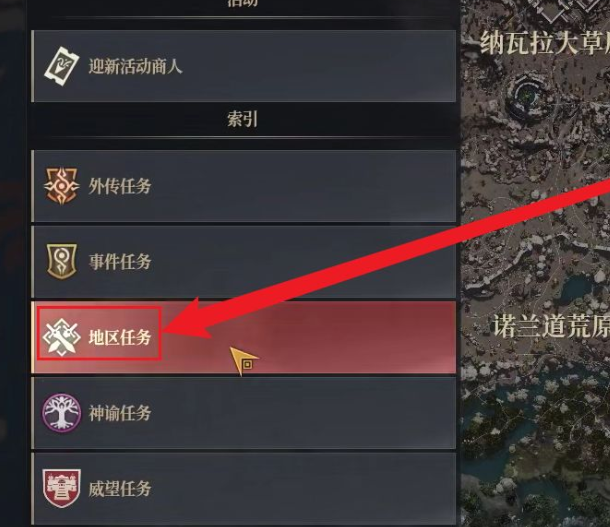Select the highlighted 地区任务 label
Viewport: 610px width, 527px height.
point(119,337)
